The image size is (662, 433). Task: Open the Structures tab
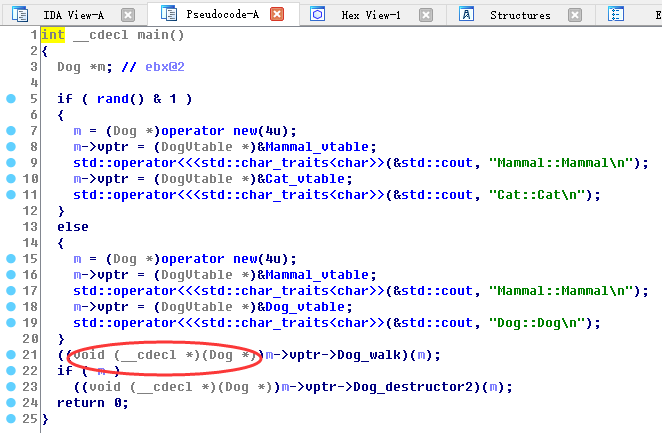click(520, 15)
